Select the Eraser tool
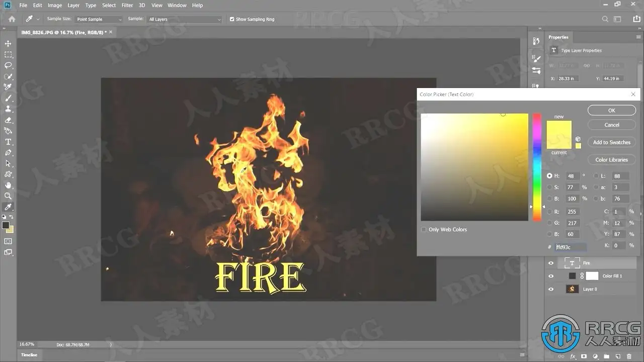The width and height of the screenshot is (644, 362). tap(8, 120)
